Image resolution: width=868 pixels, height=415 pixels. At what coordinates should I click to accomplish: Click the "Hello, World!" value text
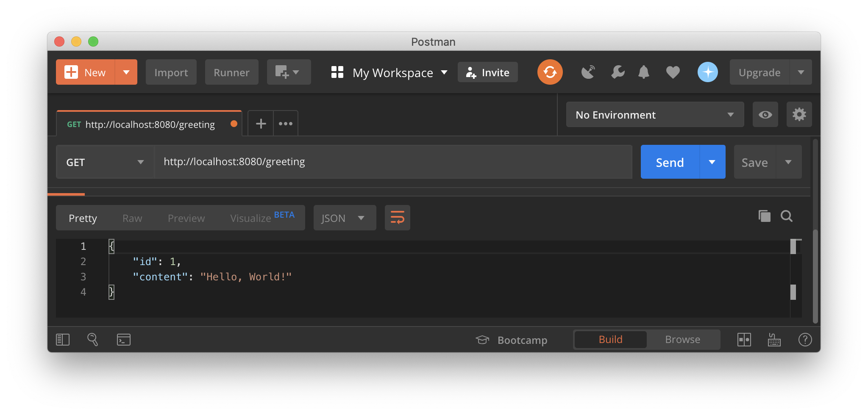pos(246,277)
